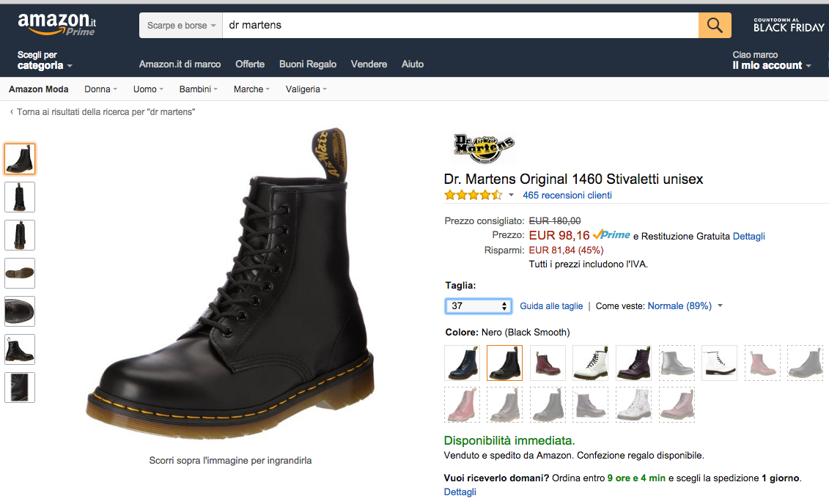Viewport: 829px width, 504px height.
Task: Open Guida alle taglie link
Action: coord(551,306)
